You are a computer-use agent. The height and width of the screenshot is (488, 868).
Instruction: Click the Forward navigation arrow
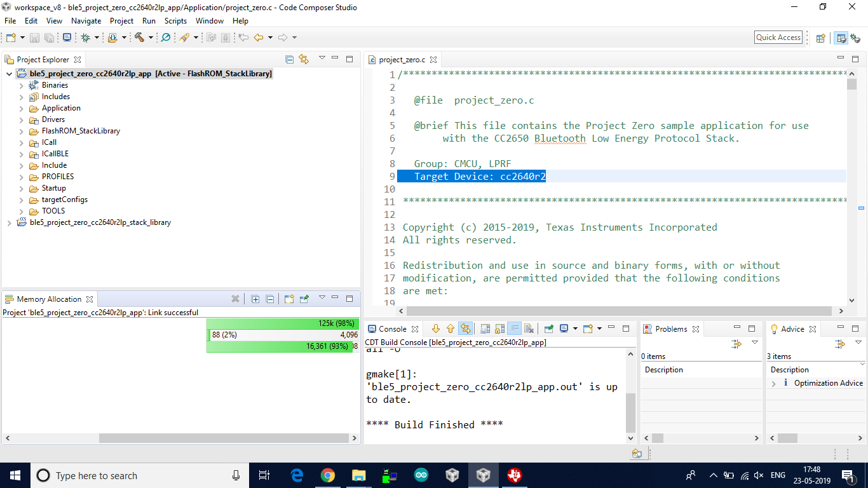283,37
